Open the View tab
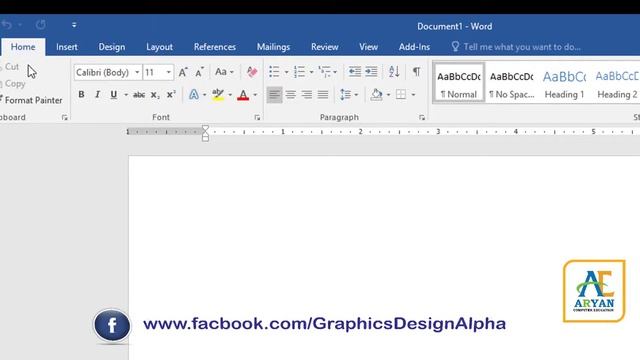 (x=368, y=47)
